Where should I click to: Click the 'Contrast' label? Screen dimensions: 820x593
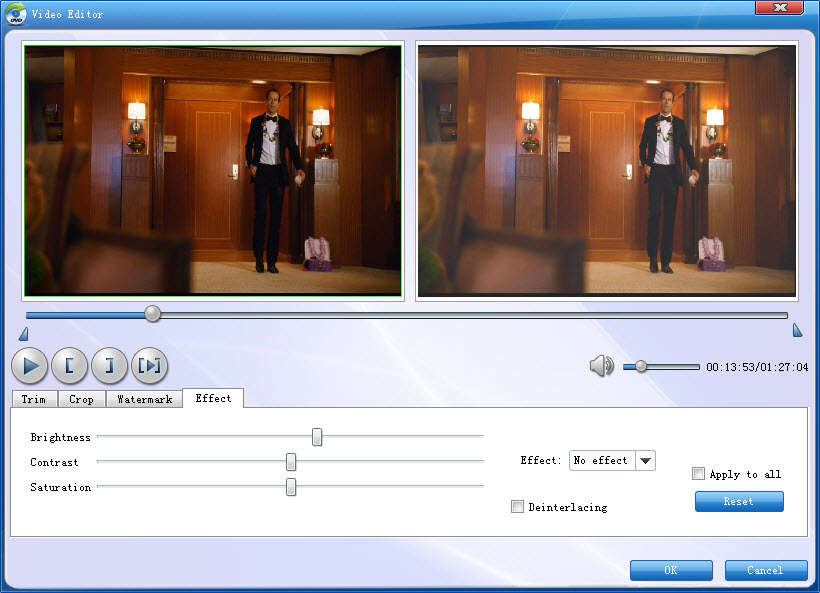click(54, 462)
